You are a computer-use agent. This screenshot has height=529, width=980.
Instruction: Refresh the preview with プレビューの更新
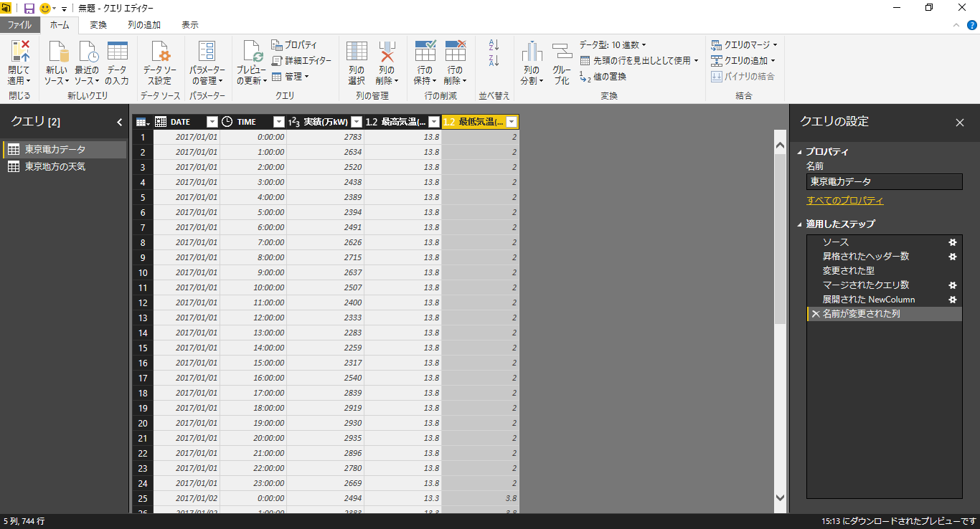(252, 52)
